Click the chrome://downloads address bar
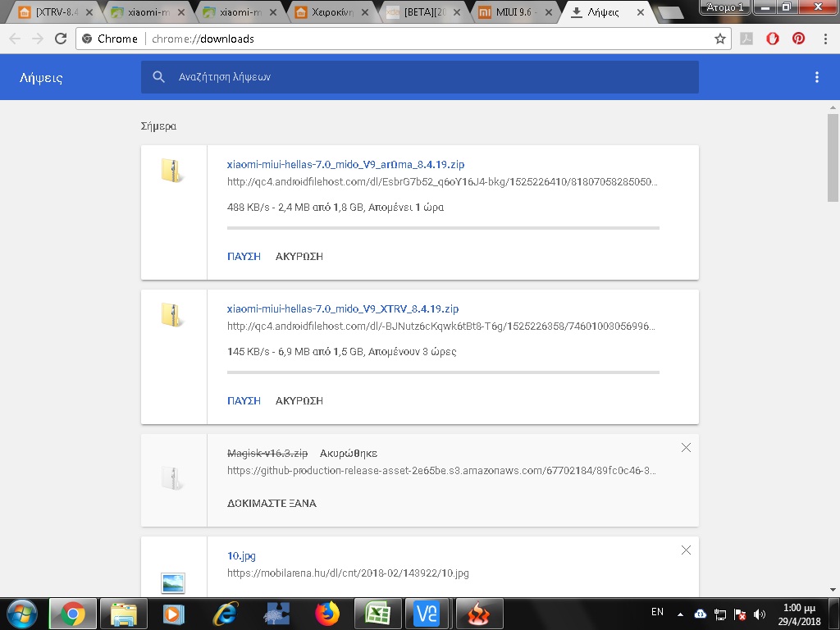This screenshot has width=840, height=630. pyautogui.click(x=410, y=39)
